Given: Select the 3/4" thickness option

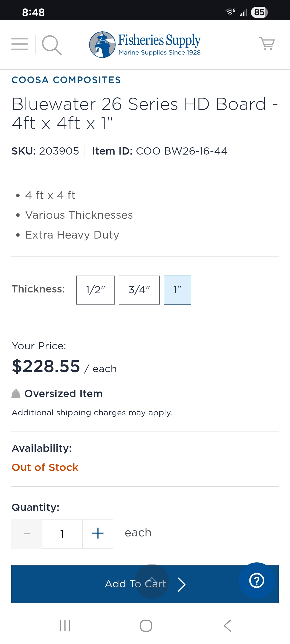Looking at the screenshot, I should coord(139,290).
